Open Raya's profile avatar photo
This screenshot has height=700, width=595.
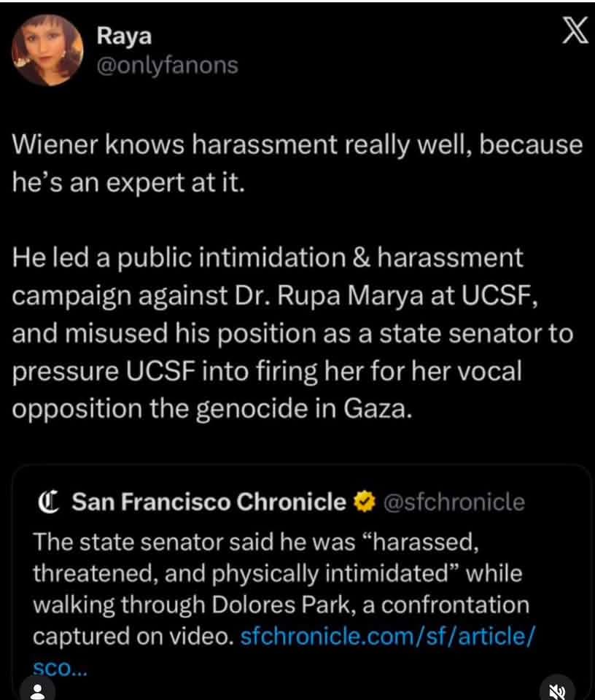47,50
